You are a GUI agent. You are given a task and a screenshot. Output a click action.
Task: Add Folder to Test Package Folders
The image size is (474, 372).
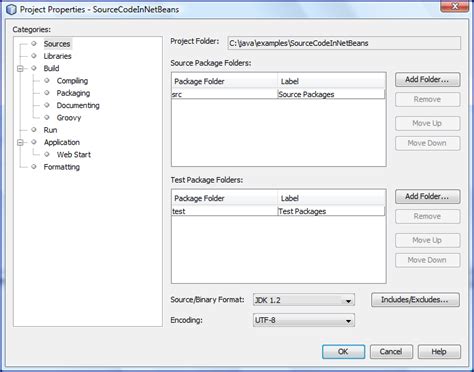pos(427,197)
